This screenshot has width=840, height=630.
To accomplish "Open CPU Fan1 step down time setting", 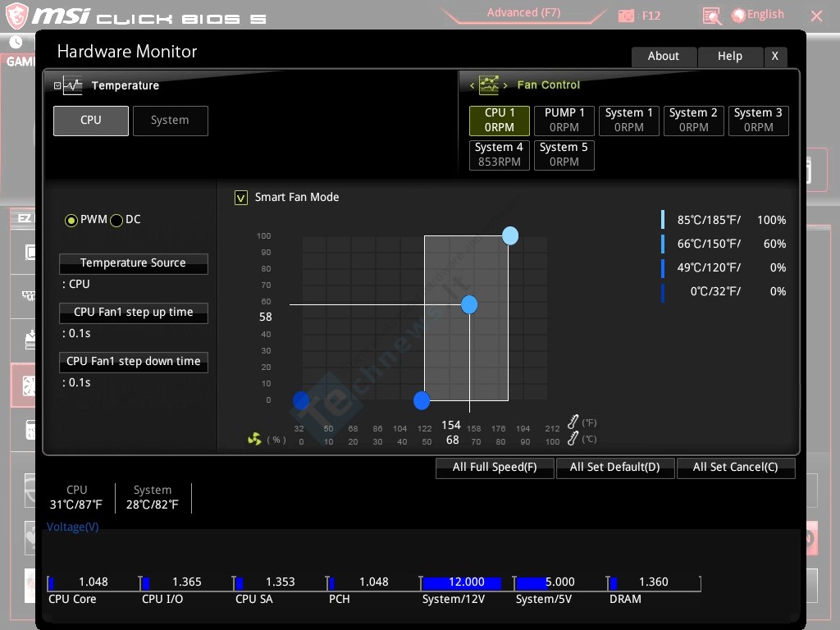I will click(133, 362).
